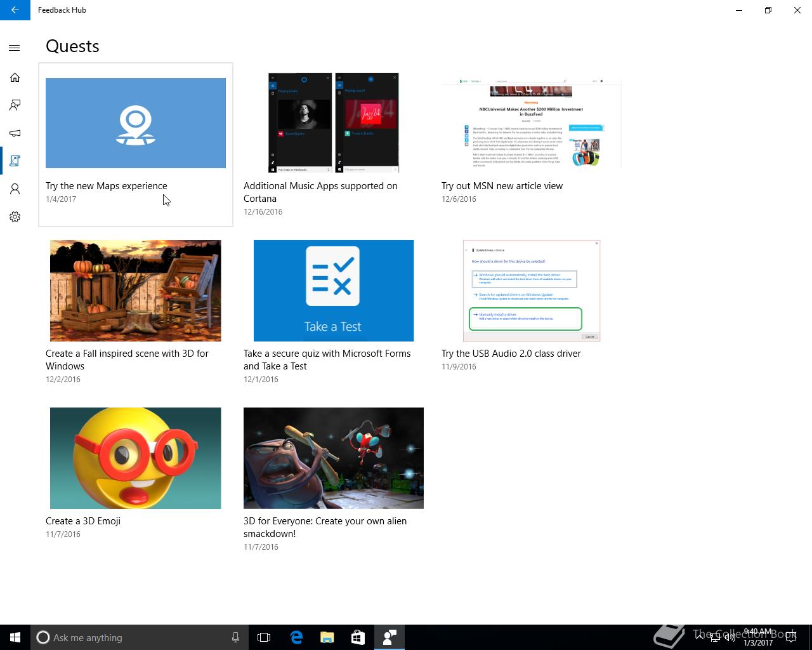The width and height of the screenshot is (812, 650).
Task: Launch Microsoft Edge from the taskbar
Action: [296, 637]
